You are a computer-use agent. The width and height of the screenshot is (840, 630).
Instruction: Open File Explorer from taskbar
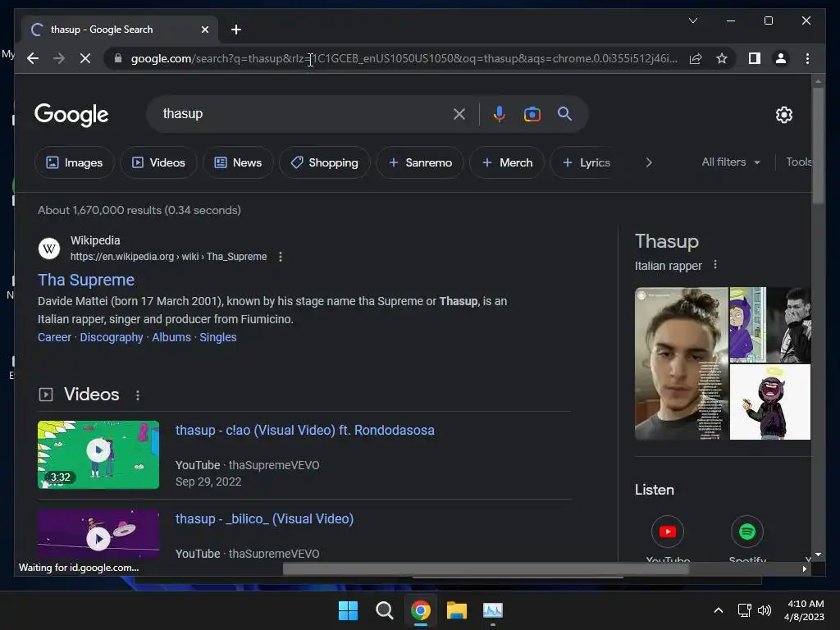pyautogui.click(x=457, y=610)
